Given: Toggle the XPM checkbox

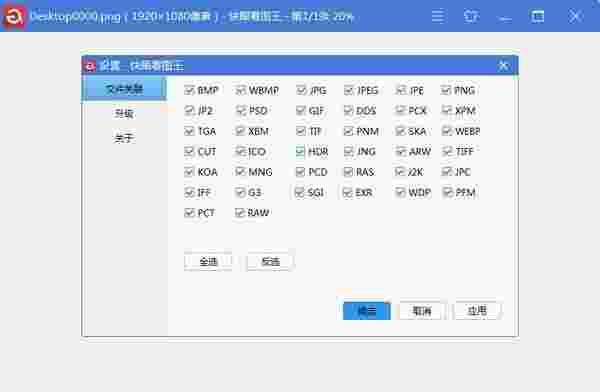Looking at the screenshot, I should (x=447, y=111).
